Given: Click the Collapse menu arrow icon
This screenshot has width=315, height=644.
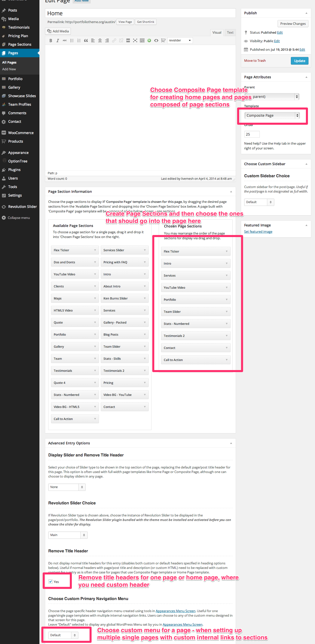Looking at the screenshot, I should 4,218.
